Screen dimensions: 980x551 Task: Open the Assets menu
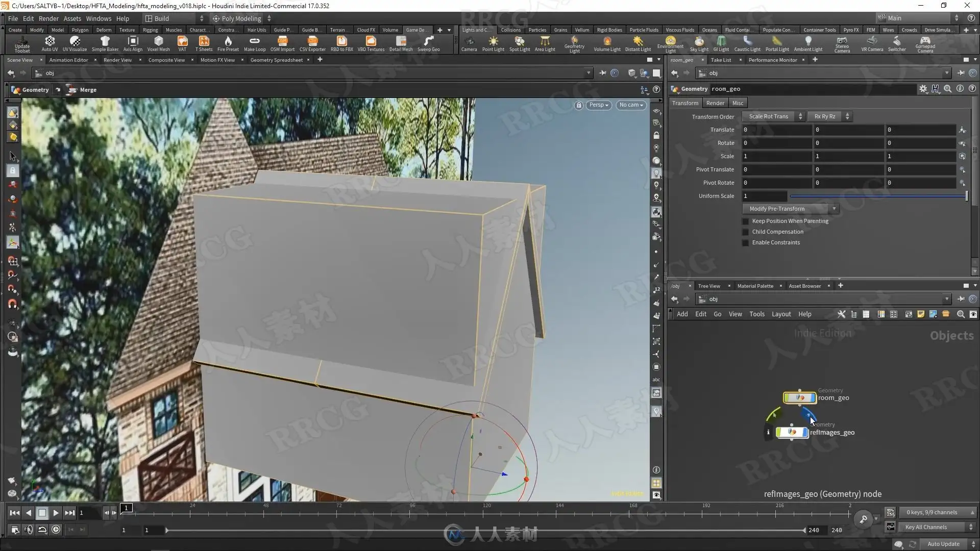(72, 18)
